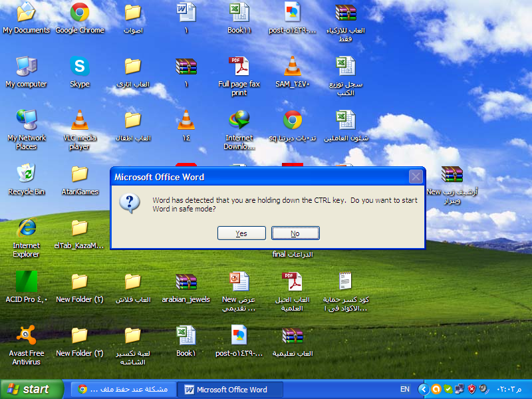This screenshot has width=532, height=399.
Task: Select Internet Explorer shortcut
Action: pos(26,237)
